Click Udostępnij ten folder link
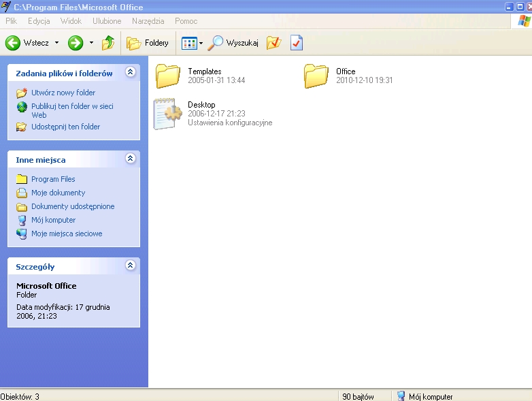532x401 pixels. 65,127
